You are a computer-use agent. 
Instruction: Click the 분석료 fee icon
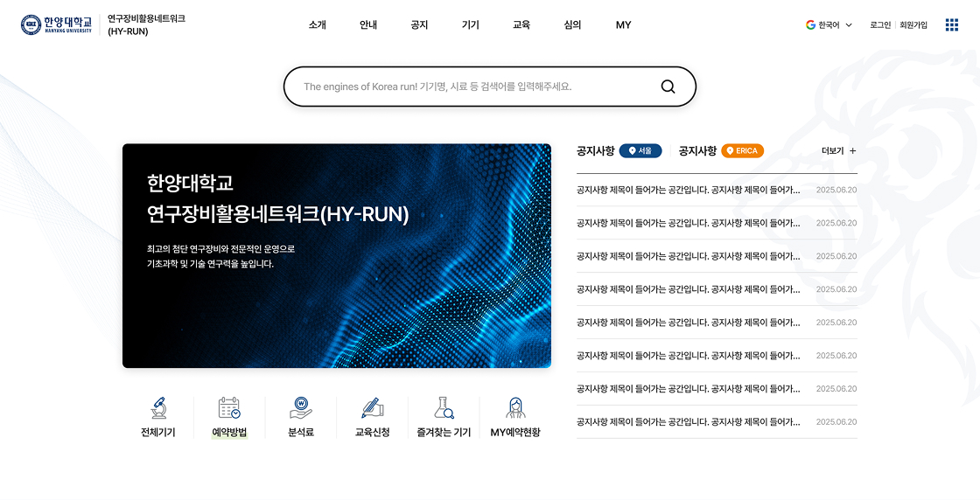(301, 408)
